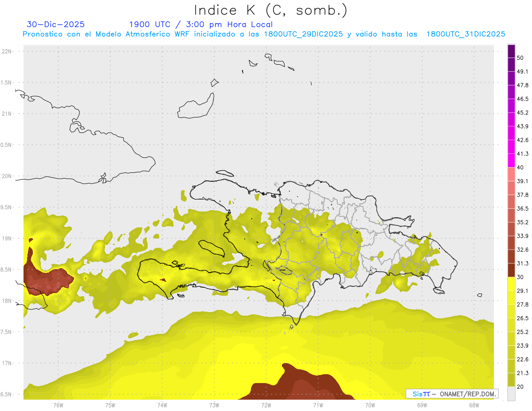Click the colorbar value '29.1'
Image resolution: width=532 pixels, height=411 pixels.
pyautogui.click(x=523, y=290)
